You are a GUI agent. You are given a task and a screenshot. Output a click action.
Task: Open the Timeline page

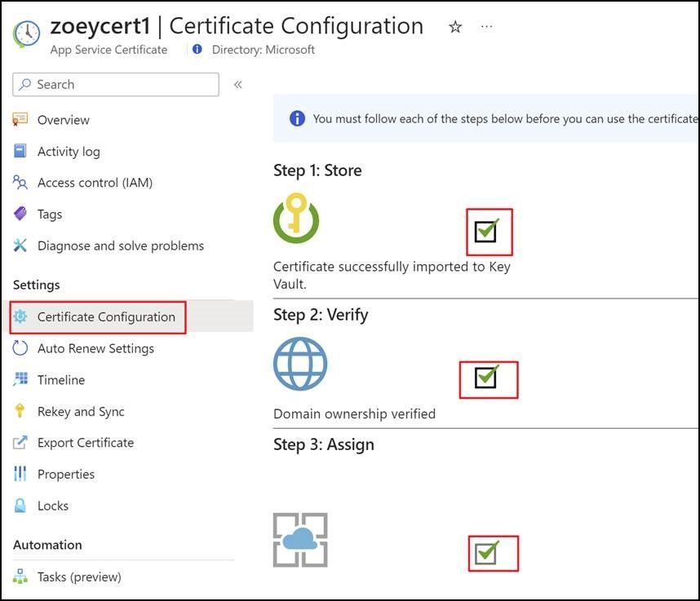pyautogui.click(x=61, y=380)
